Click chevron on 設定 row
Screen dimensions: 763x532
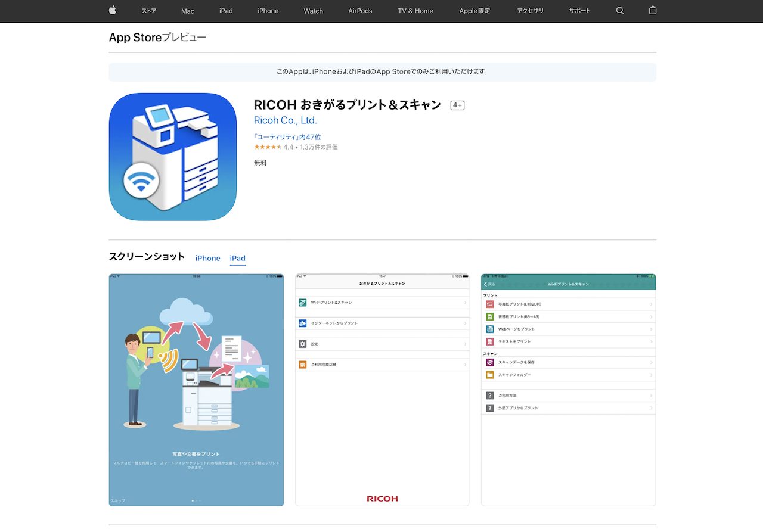pyautogui.click(x=465, y=344)
